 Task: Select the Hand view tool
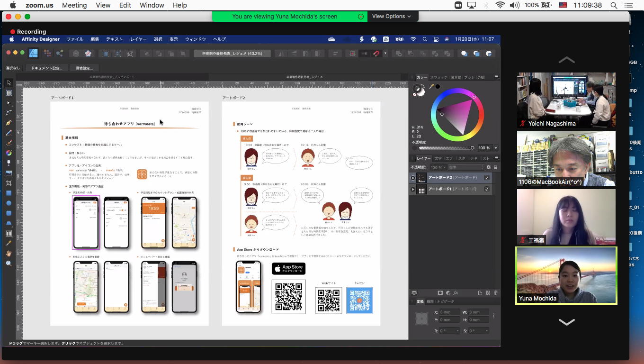coord(9,254)
